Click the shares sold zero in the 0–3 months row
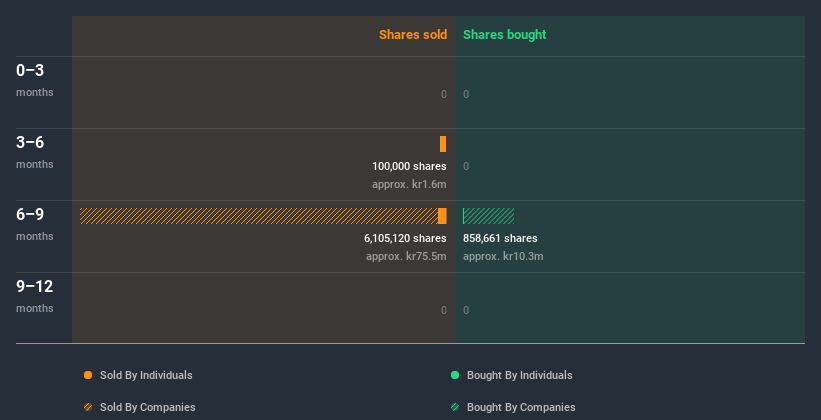This screenshot has width=821, height=420. click(x=444, y=94)
